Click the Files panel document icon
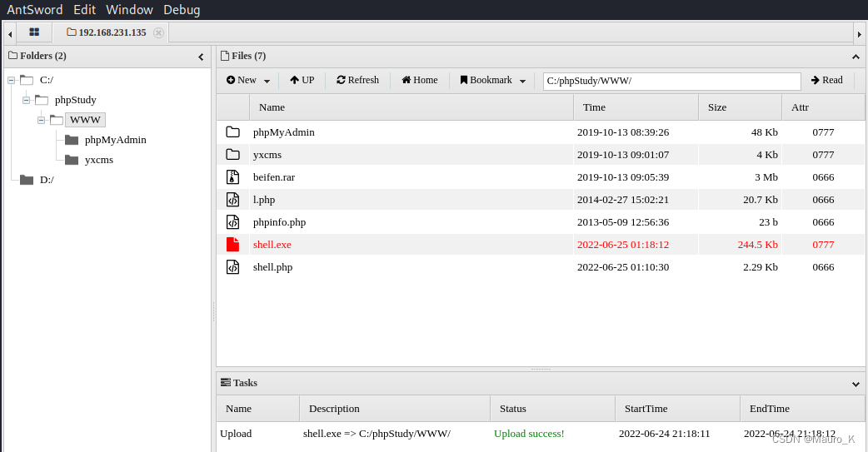 pyautogui.click(x=225, y=55)
